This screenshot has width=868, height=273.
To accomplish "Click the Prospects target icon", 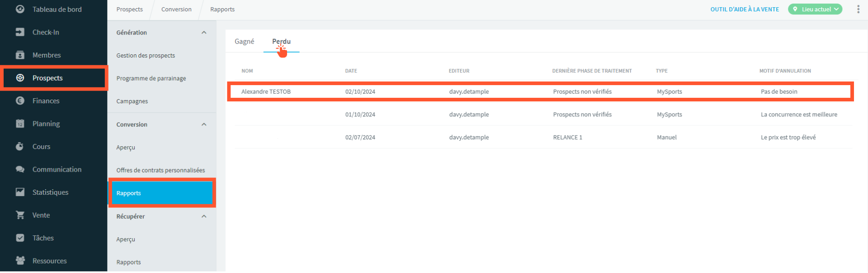I will tap(20, 78).
